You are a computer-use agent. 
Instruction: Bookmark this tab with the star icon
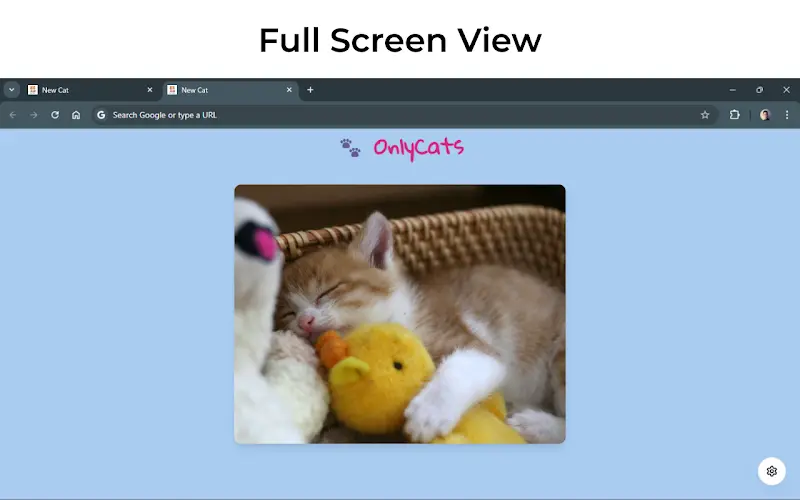[x=705, y=115]
